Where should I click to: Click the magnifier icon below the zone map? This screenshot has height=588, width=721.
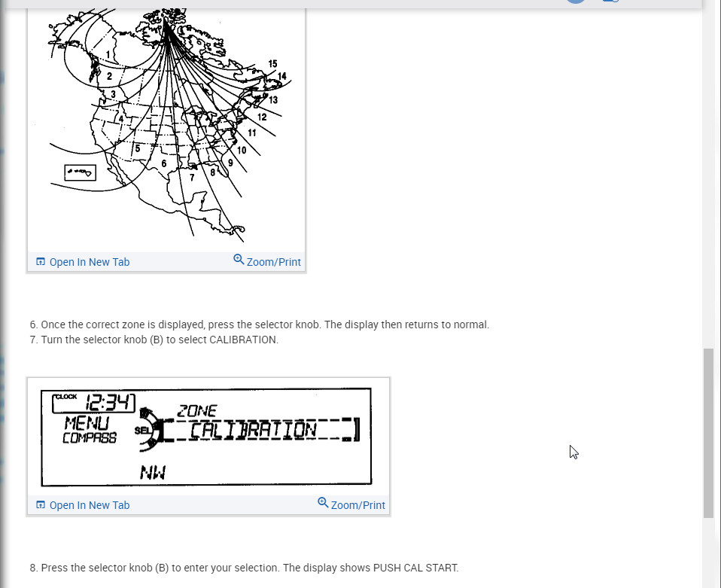(x=239, y=260)
